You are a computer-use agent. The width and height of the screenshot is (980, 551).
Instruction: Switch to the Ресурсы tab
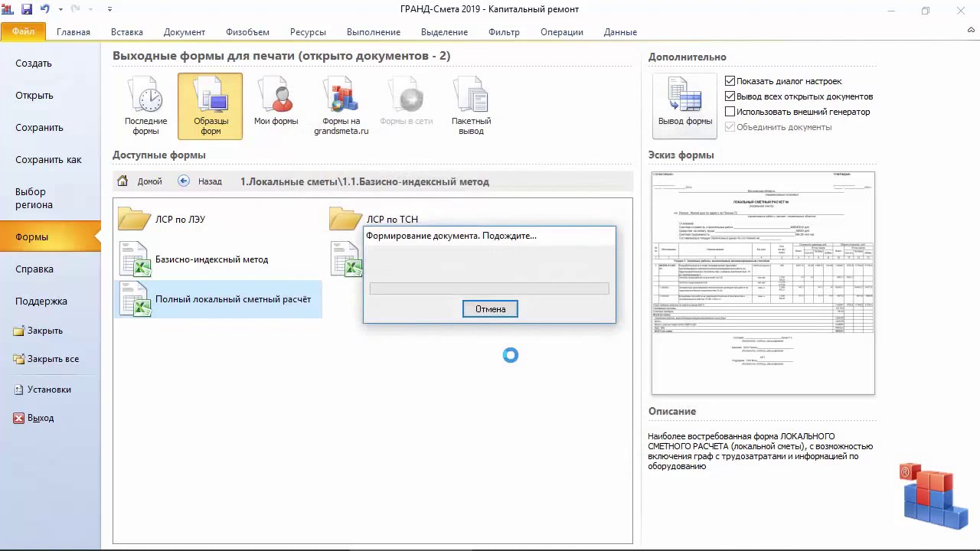[x=308, y=32]
